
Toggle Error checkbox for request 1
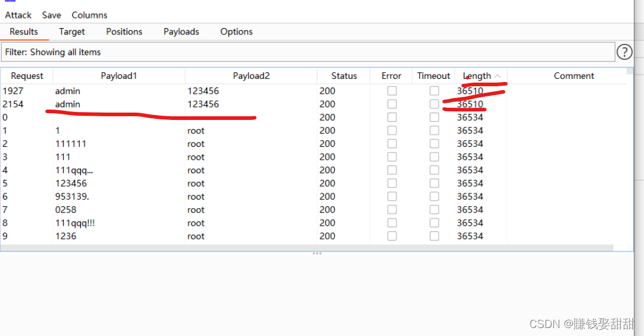tap(392, 130)
